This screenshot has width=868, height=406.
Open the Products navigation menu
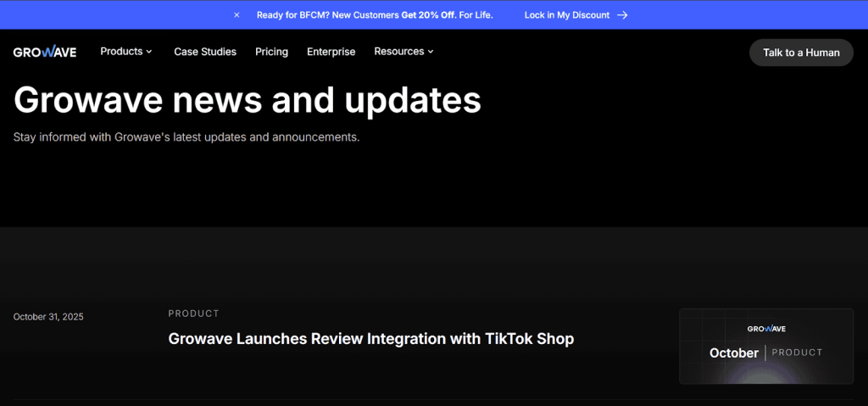[x=121, y=52]
